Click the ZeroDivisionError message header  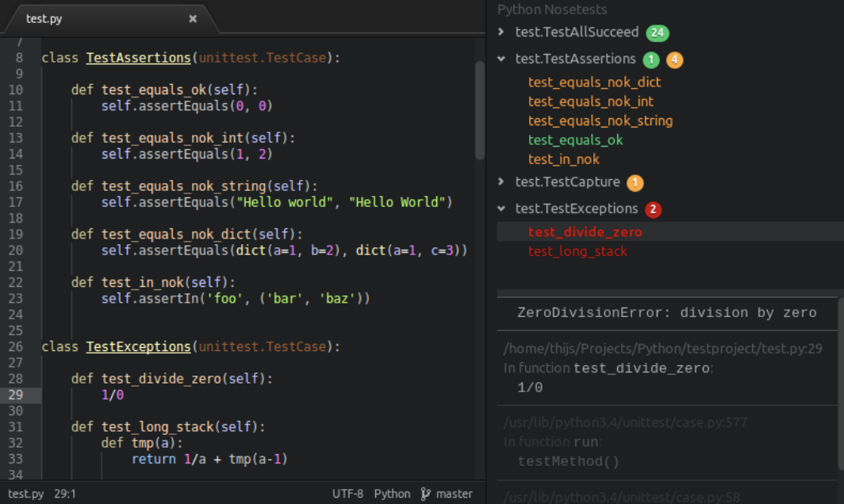pos(667,313)
